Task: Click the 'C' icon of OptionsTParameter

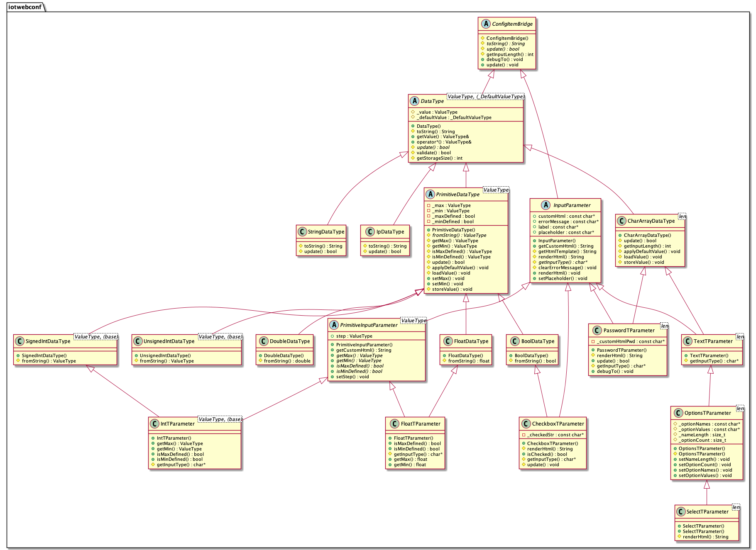Action: (x=678, y=413)
